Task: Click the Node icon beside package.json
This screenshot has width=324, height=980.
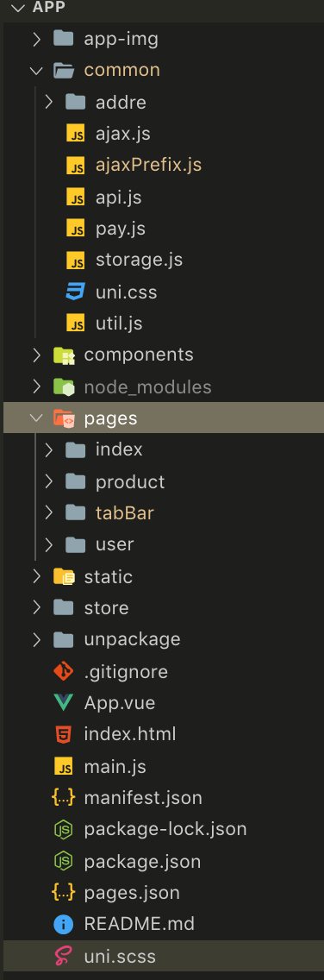Action: pyautogui.click(x=64, y=861)
